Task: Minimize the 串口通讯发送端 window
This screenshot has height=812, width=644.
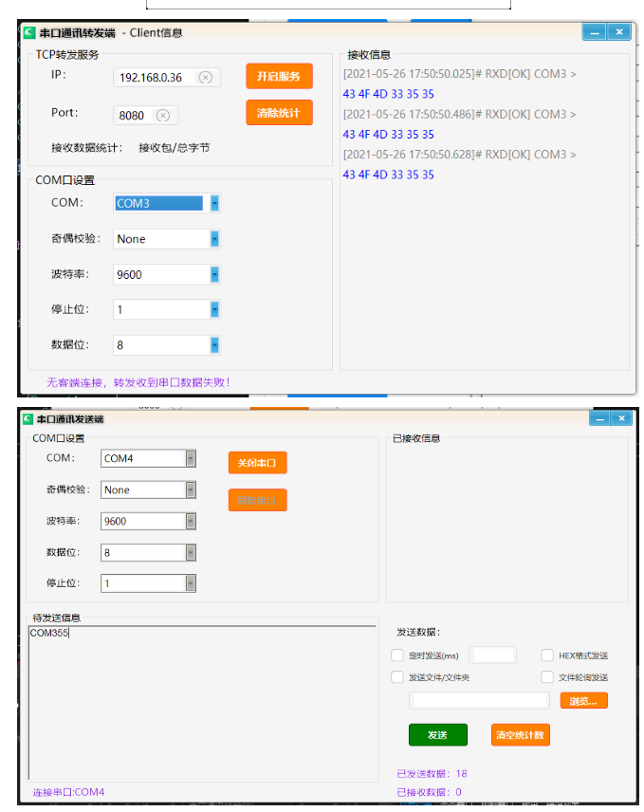Action: tap(600, 418)
